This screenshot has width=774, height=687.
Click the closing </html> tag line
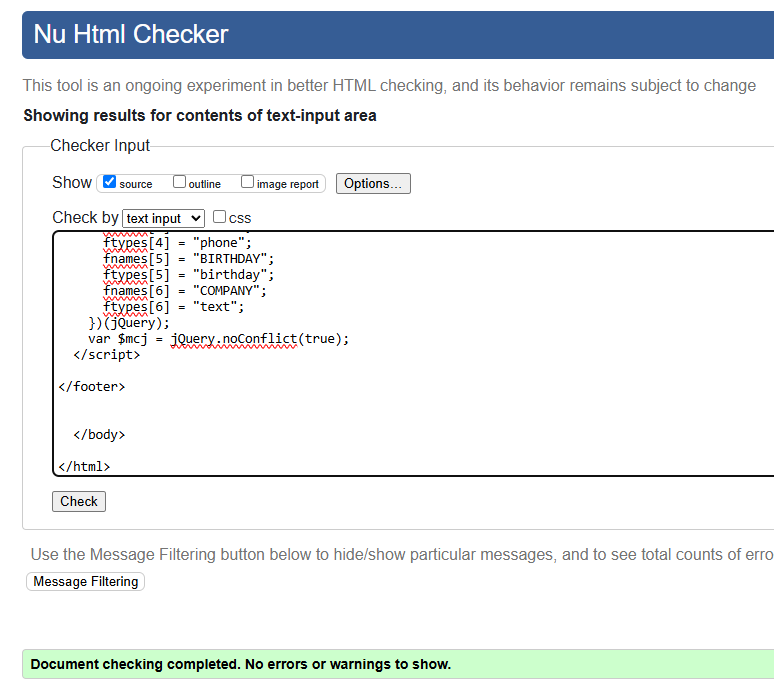pos(84,466)
